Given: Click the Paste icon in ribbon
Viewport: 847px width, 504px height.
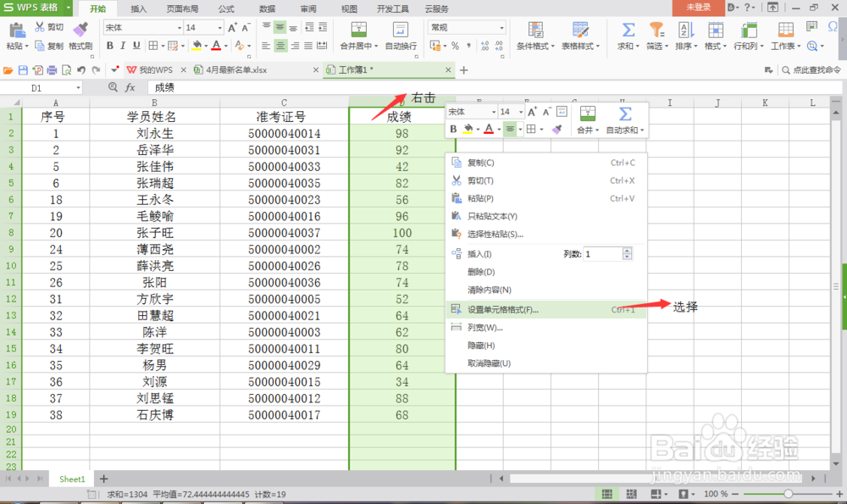Looking at the screenshot, I should [x=17, y=30].
